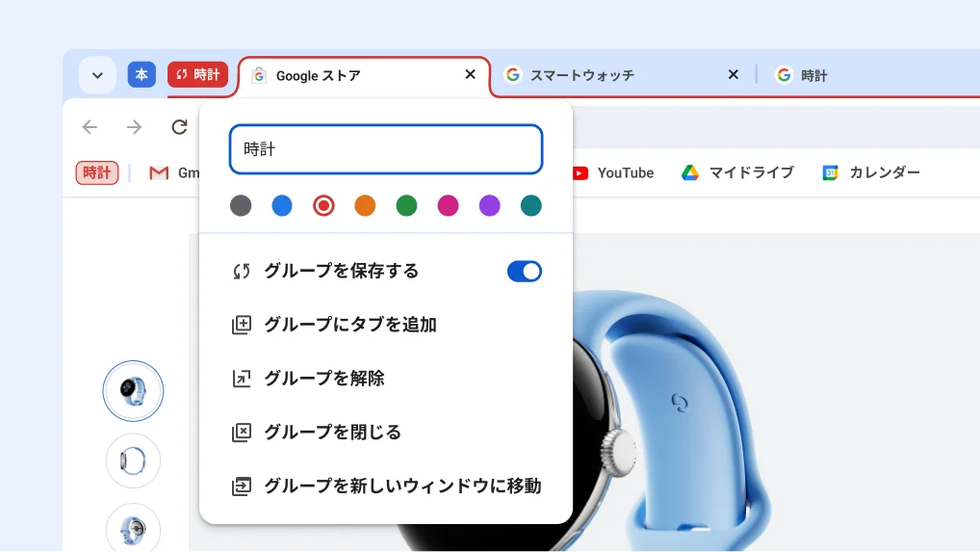Screen dimensions: 980x552
Task: Choose the selected red group color
Action: [323, 205]
